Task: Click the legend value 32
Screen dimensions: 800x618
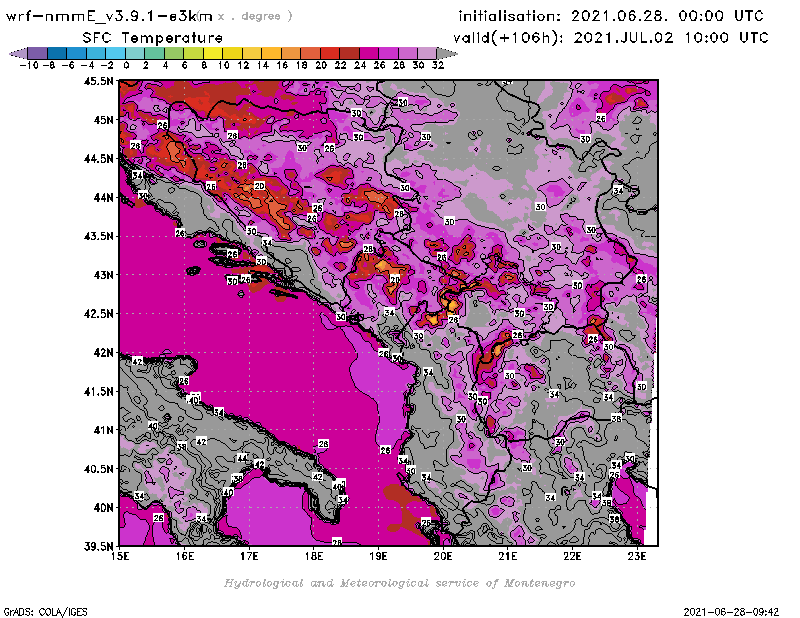Action: 438,65
